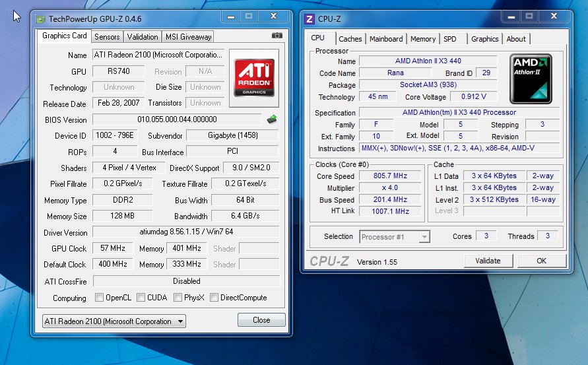Click the BIOS save chip icon
This screenshot has width=588, height=365.
tap(272, 119)
